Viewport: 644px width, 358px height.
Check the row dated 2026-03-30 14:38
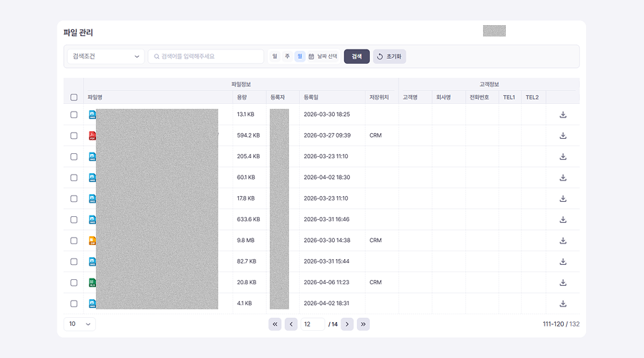(x=74, y=241)
